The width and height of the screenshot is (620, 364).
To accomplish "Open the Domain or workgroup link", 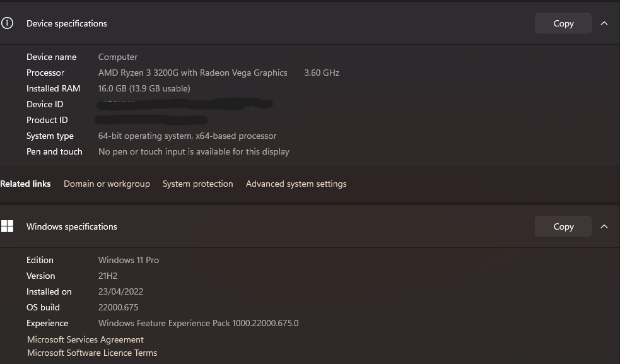I will tap(107, 184).
